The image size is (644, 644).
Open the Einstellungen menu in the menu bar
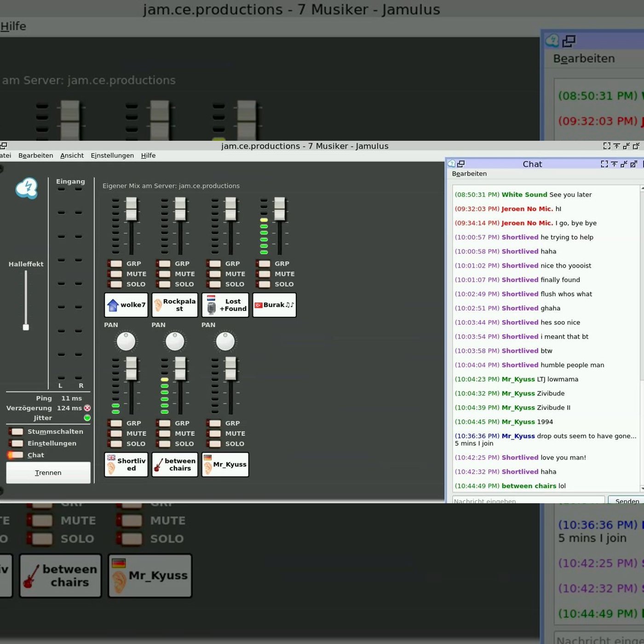tap(112, 155)
